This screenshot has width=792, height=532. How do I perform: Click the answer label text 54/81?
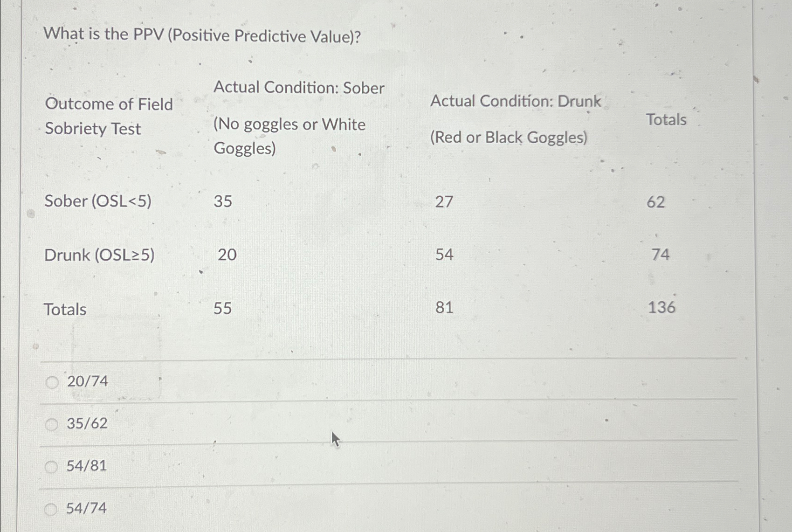87,466
